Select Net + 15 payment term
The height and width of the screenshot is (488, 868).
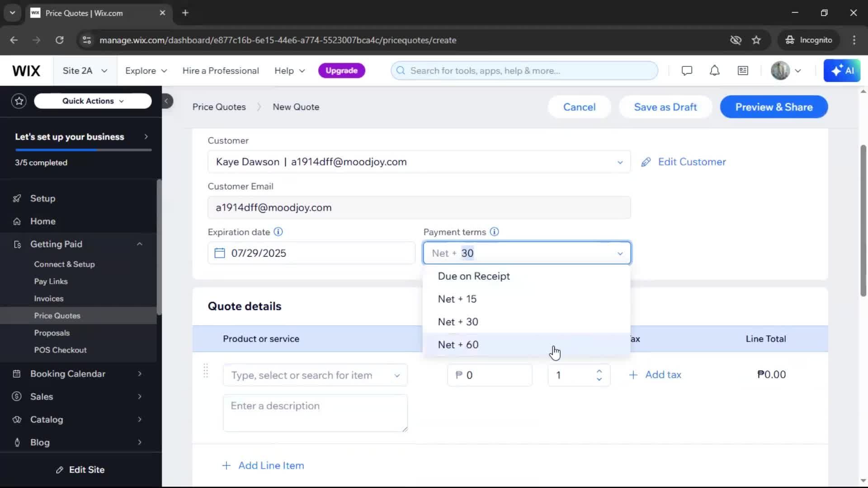pyautogui.click(x=526, y=299)
